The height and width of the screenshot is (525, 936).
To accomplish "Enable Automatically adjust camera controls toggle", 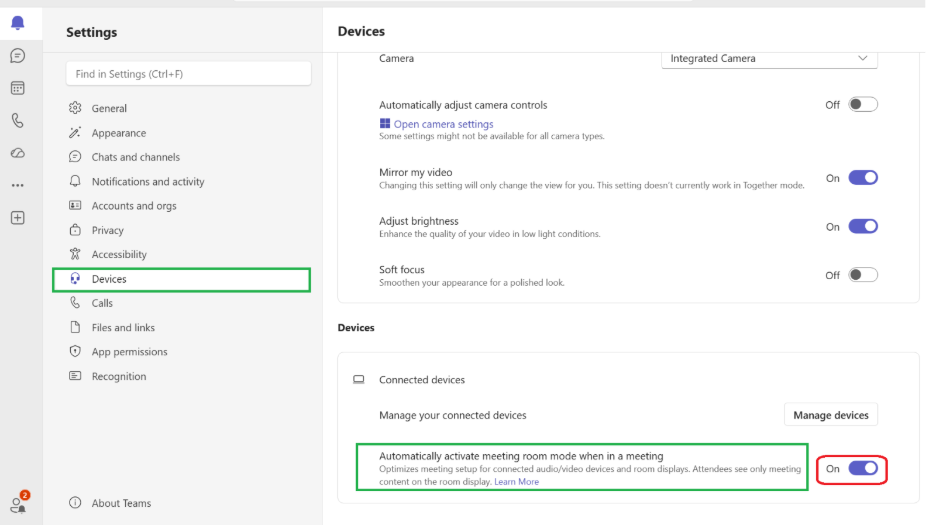I will point(863,105).
